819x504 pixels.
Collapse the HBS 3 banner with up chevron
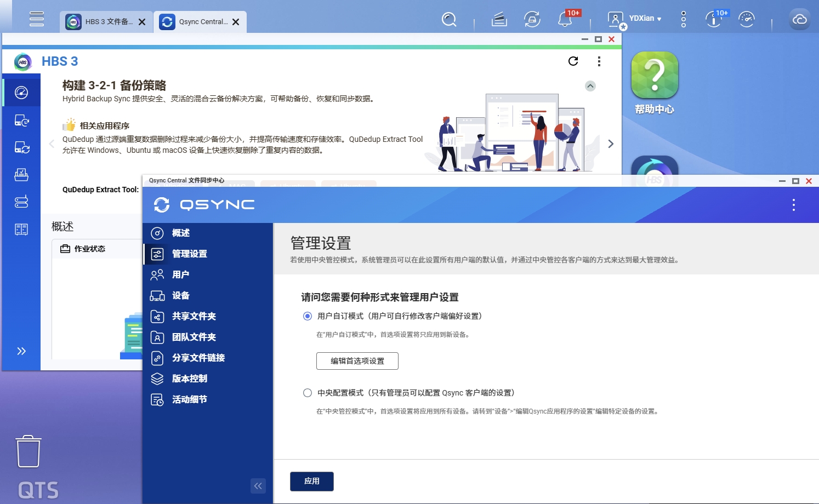click(x=590, y=86)
